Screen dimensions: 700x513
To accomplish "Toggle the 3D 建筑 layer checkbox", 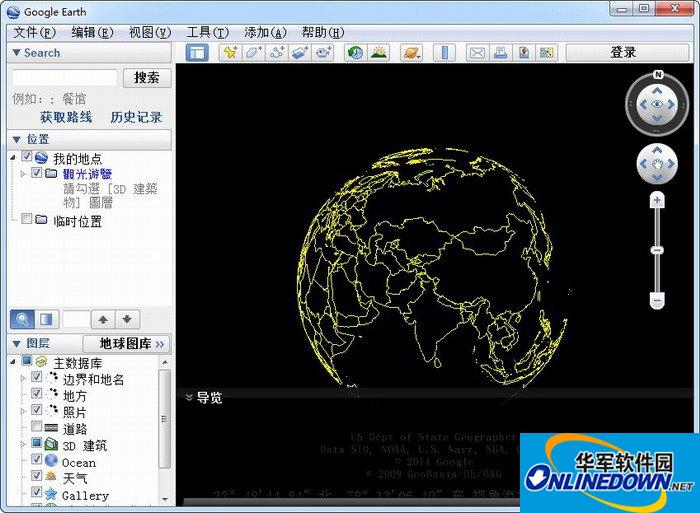I will 37,443.
